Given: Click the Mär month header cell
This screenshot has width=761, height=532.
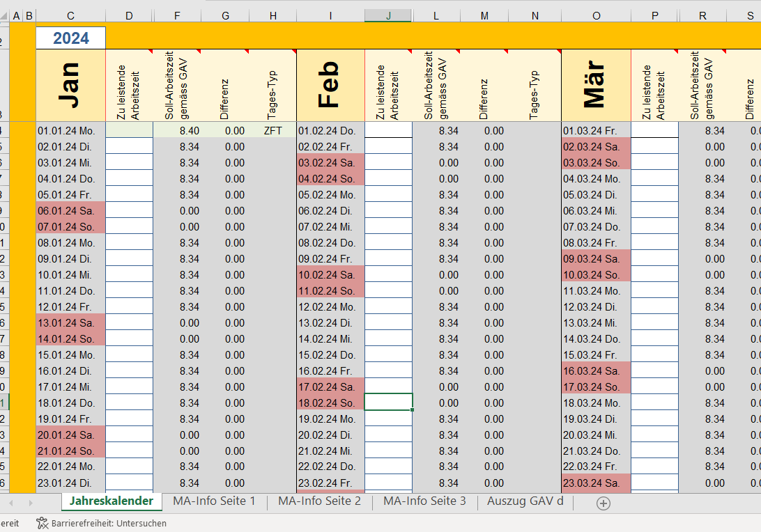Looking at the screenshot, I should coord(596,85).
